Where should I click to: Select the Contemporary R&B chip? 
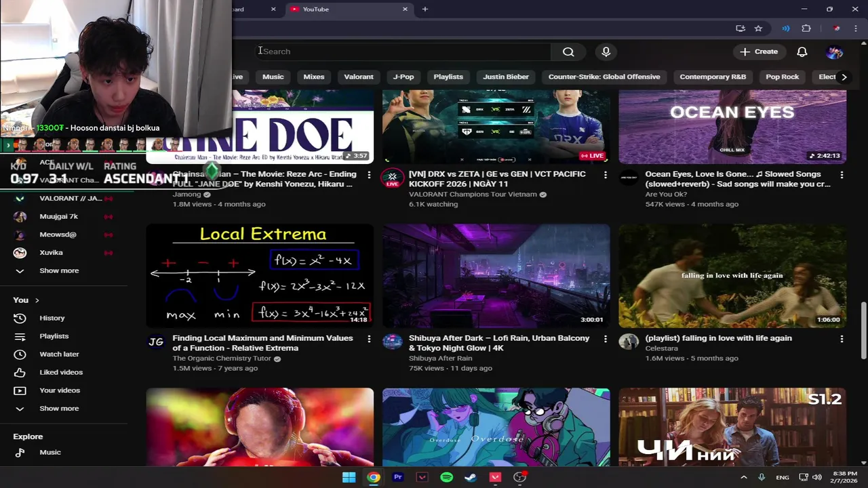pos(713,77)
